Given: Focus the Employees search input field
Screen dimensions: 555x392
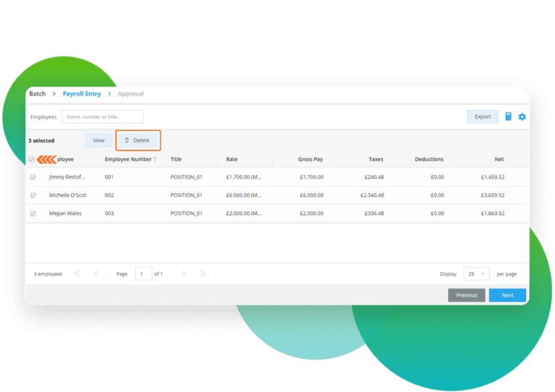Looking at the screenshot, I should tap(103, 117).
